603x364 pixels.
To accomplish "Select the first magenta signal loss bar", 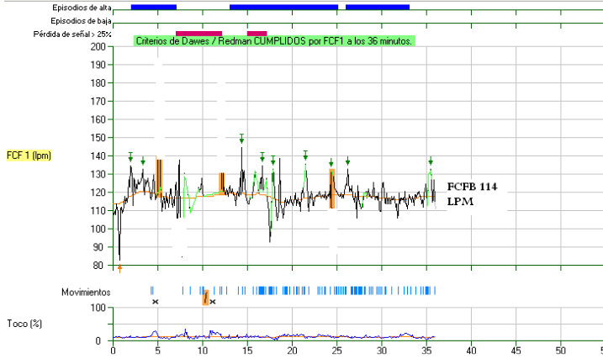I will coord(198,33).
